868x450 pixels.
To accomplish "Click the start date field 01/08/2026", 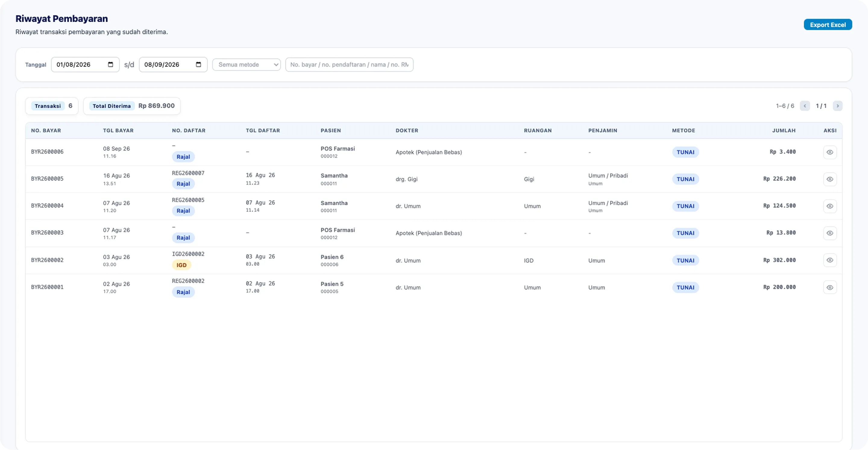I will [85, 64].
